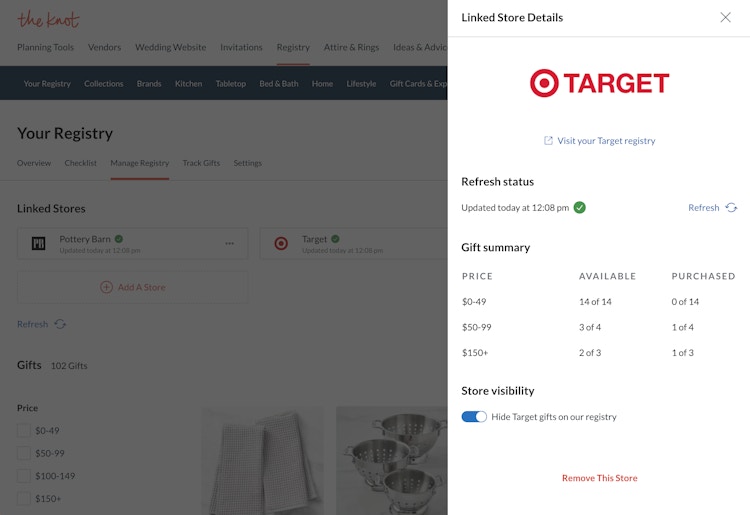Click the Refresh link in the details panel
The image size is (750, 515).
coord(704,208)
